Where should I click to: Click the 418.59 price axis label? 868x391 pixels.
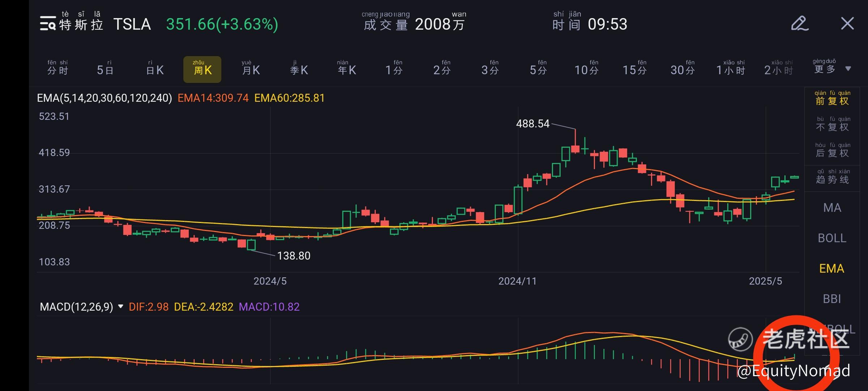pos(54,153)
